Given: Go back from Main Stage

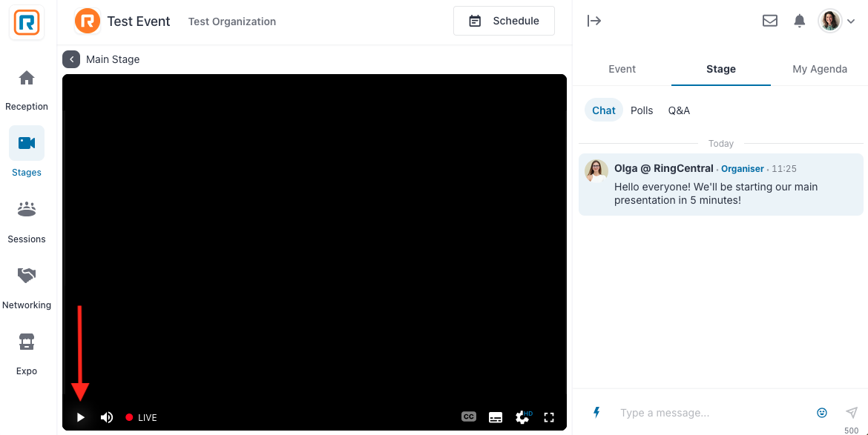Looking at the screenshot, I should click(x=71, y=59).
